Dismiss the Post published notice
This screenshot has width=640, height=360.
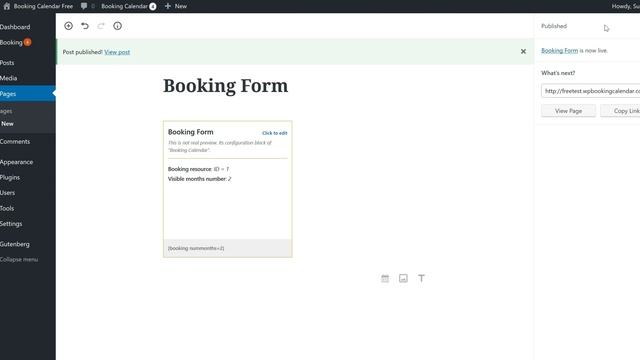tap(523, 51)
